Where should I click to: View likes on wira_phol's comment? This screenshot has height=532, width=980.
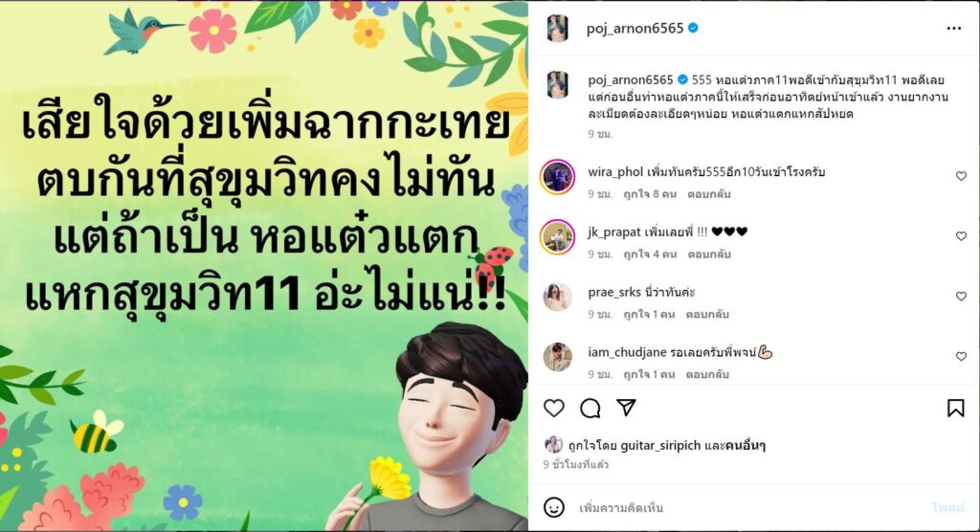pos(650,194)
